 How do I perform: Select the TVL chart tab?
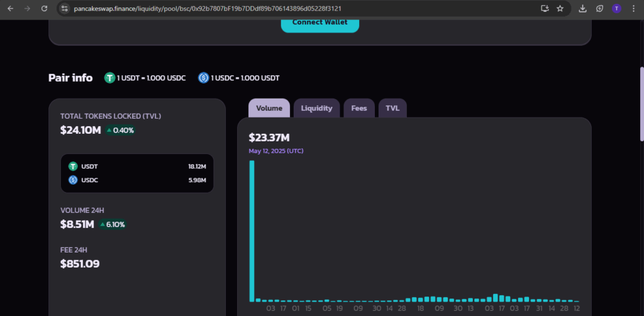(392, 108)
